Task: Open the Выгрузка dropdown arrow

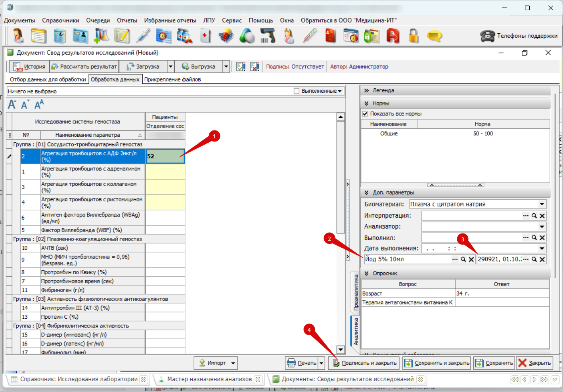Action: point(226,67)
